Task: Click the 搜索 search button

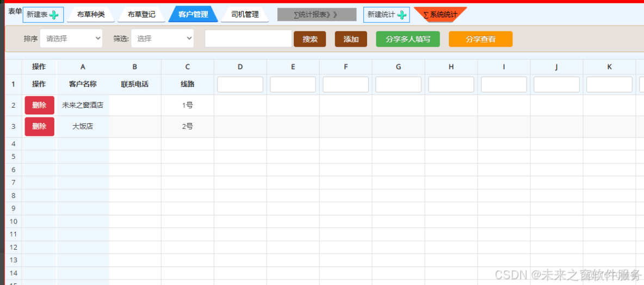Action: click(309, 39)
